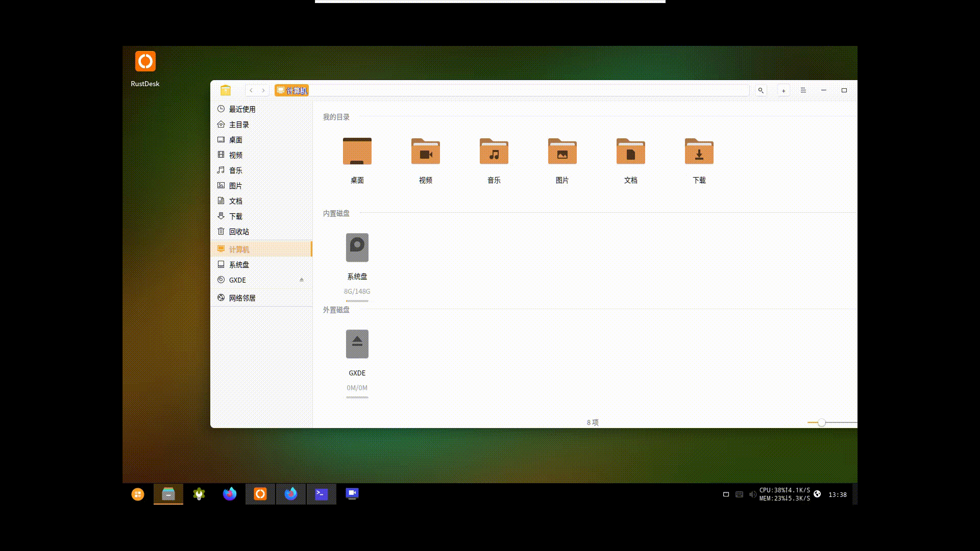Click the 计算机 breadcrumb in address bar
Viewport: 980px width, 551px height.
tap(291, 90)
